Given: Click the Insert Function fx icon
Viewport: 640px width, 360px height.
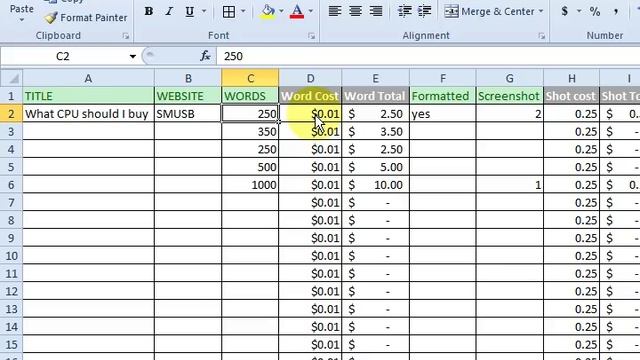Looking at the screenshot, I should tap(205, 56).
